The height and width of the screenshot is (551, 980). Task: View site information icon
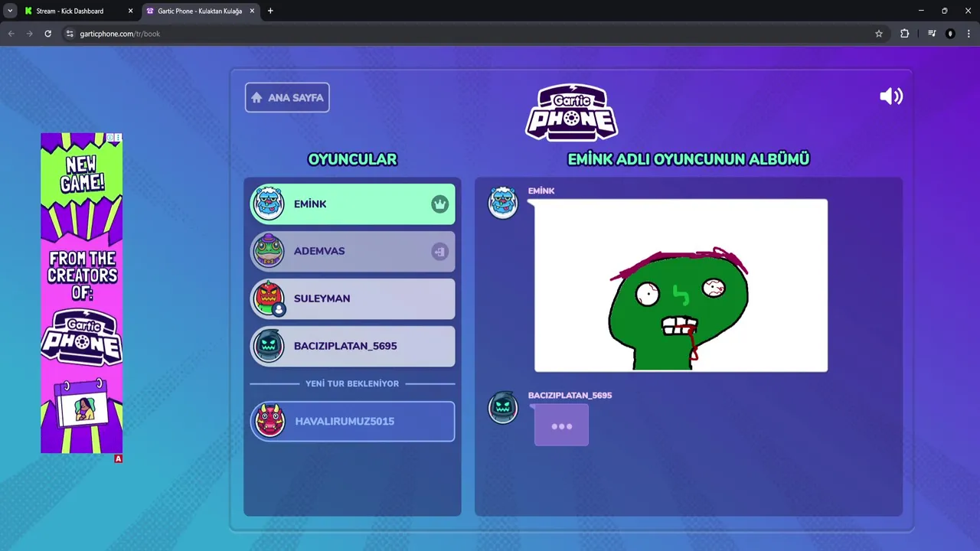tap(70, 34)
